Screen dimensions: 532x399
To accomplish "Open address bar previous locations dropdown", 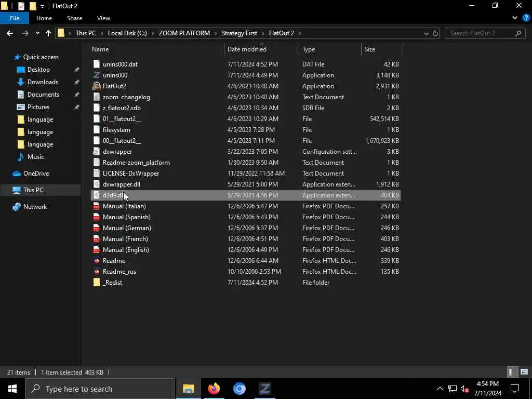I will [426, 33].
